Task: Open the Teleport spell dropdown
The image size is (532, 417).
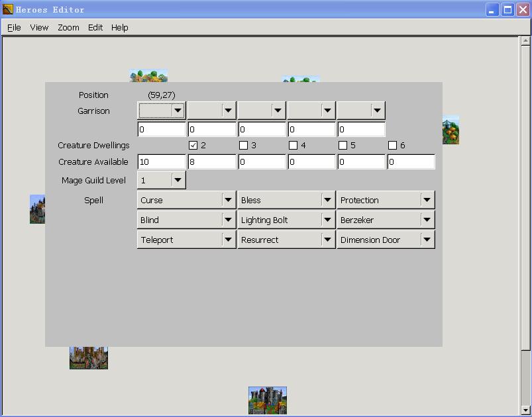Action: click(187, 240)
